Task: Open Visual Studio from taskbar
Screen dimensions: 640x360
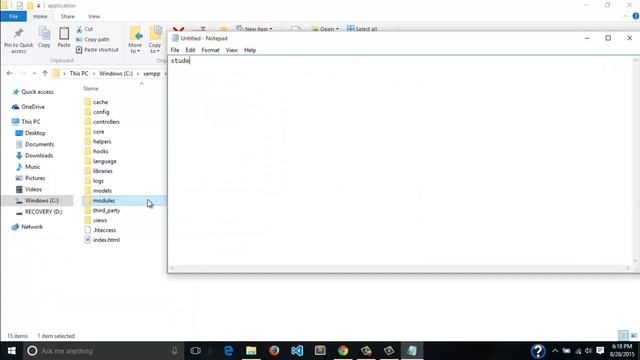Action: (297, 351)
